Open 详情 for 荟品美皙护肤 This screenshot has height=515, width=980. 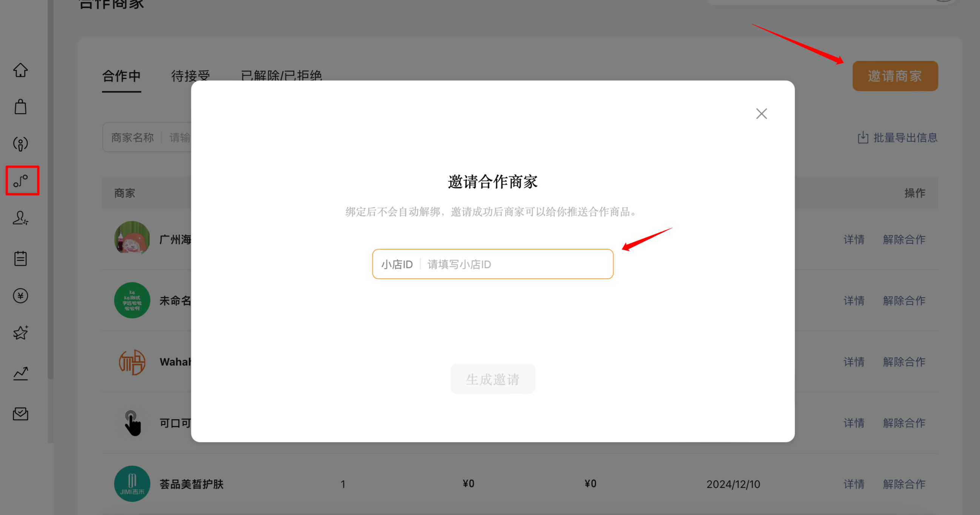coord(854,484)
